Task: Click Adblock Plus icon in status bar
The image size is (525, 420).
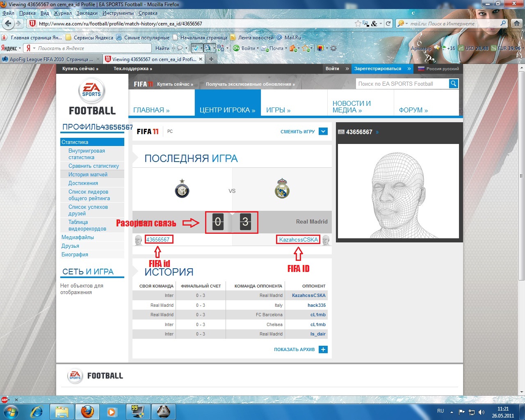Action: click(x=5, y=399)
